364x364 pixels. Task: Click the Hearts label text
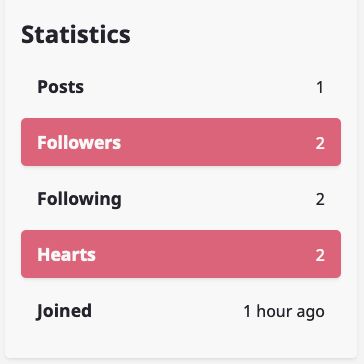tap(66, 255)
